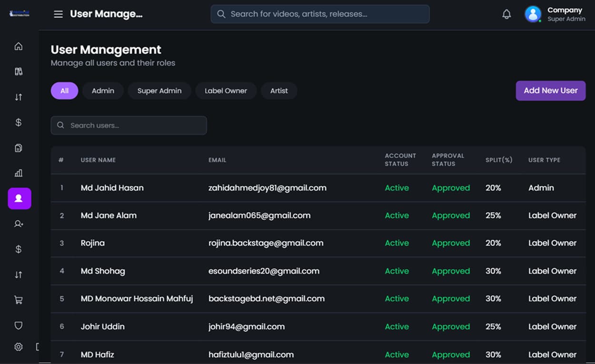
Task: Click the APPROVAL STATUS column header
Action: tap(448, 159)
